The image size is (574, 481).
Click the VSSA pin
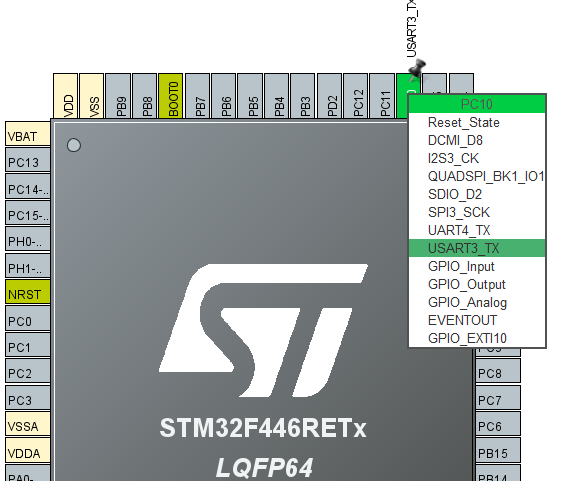(x=28, y=424)
